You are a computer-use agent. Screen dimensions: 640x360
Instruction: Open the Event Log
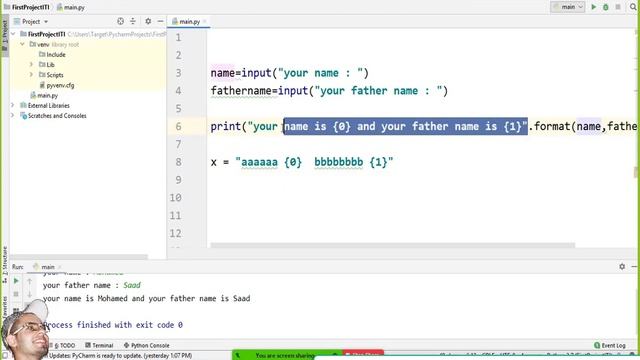[610, 345]
